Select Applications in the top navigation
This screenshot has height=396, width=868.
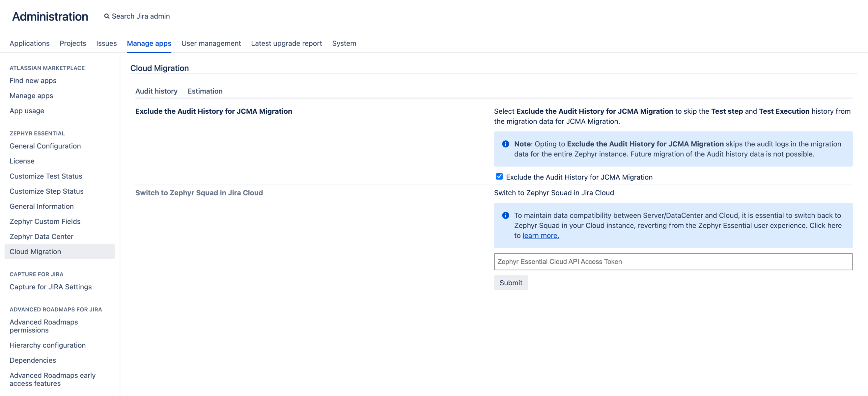coord(29,43)
